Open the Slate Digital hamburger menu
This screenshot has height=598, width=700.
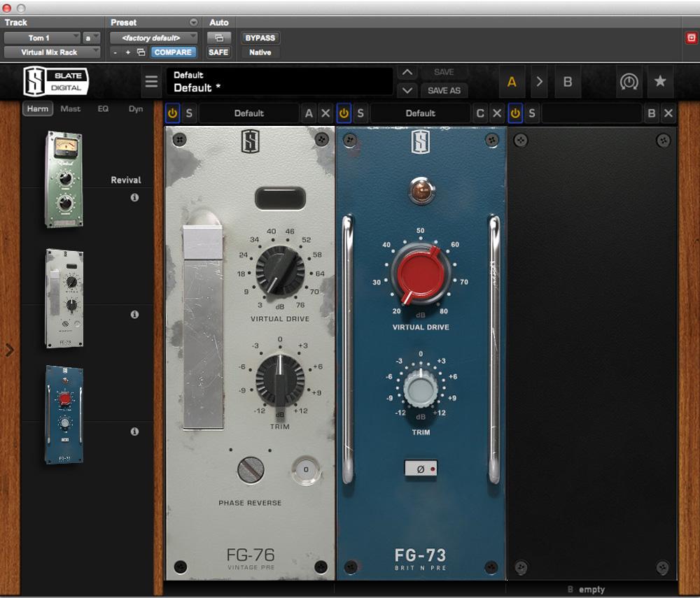151,82
